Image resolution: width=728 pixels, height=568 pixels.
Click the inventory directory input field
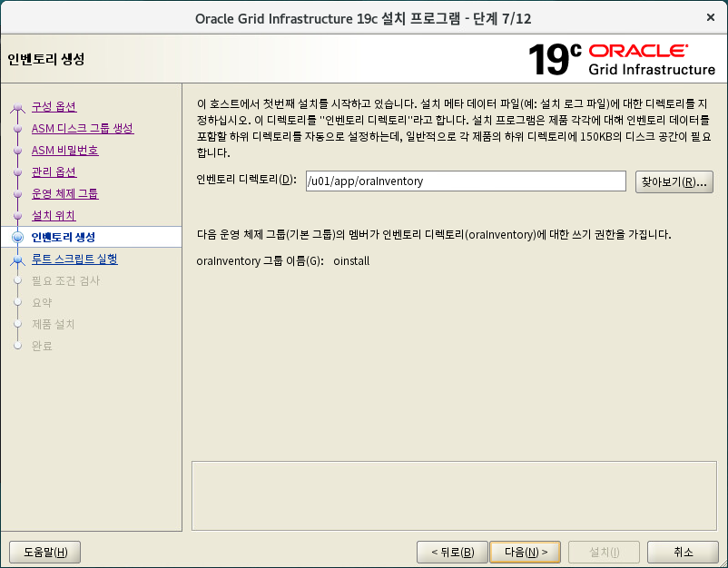pyautogui.click(x=466, y=181)
